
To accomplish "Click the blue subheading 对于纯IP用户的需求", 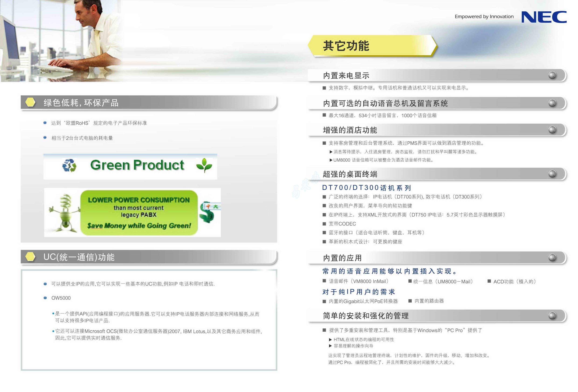I will [359, 292].
